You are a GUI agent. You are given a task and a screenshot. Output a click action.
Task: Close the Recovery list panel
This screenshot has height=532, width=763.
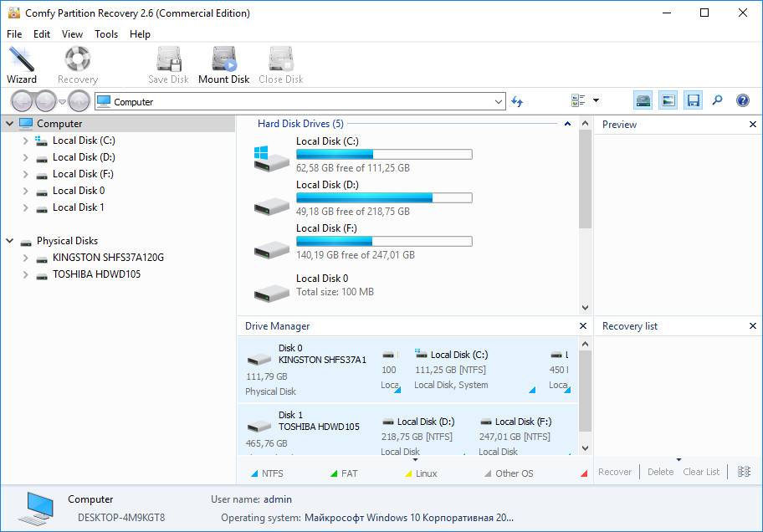[753, 325]
